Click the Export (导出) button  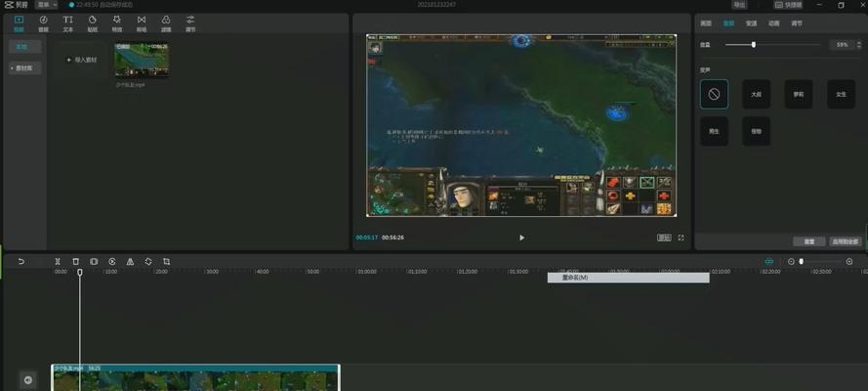739,5
